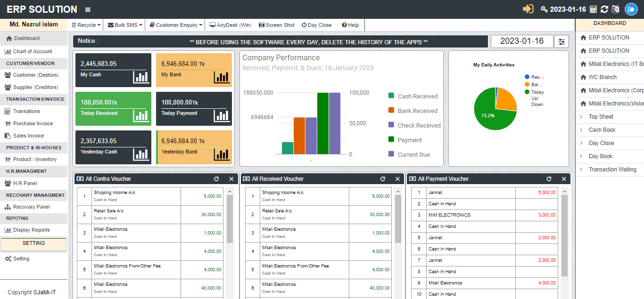Viewport: 644px width, 299px height.
Task: Click the orange sign-in arrow icon
Action: coord(528,9)
